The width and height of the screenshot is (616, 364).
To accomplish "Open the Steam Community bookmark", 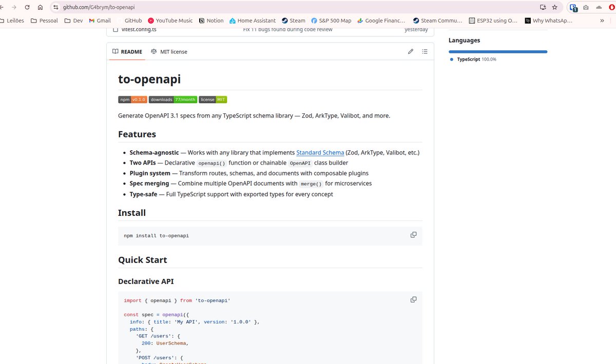I will pos(437,21).
